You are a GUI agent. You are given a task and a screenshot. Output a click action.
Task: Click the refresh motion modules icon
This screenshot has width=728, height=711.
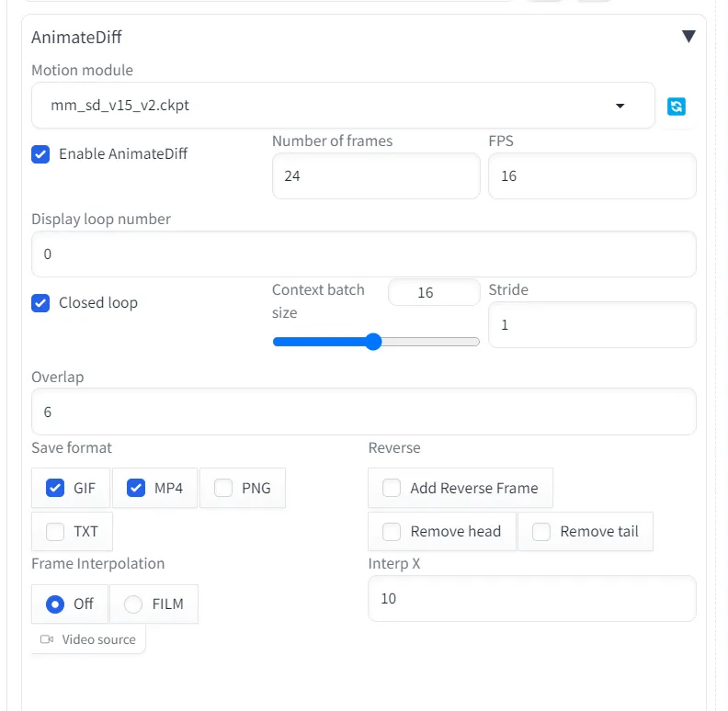(x=677, y=107)
